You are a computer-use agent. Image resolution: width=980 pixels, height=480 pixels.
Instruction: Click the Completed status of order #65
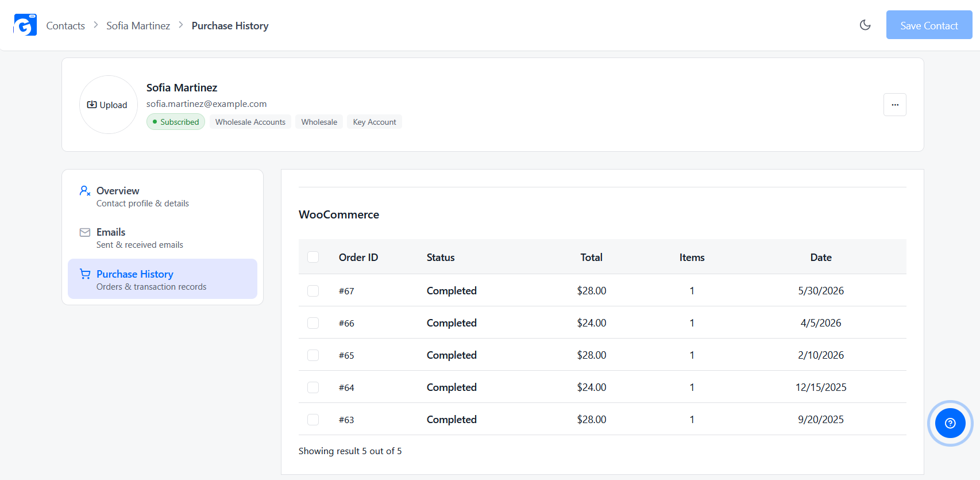coord(452,355)
